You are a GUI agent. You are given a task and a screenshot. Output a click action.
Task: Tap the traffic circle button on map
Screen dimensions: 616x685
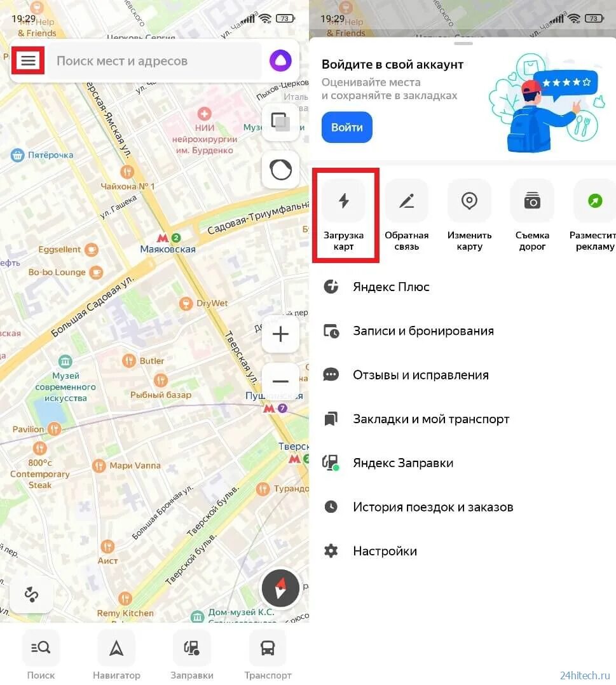click(x=280, y=170)
